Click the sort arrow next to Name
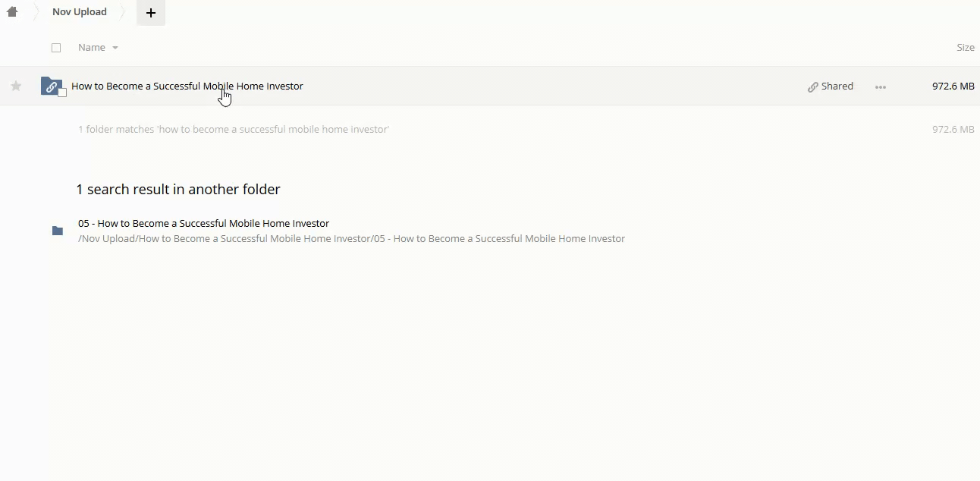 [x=115, y=48]
